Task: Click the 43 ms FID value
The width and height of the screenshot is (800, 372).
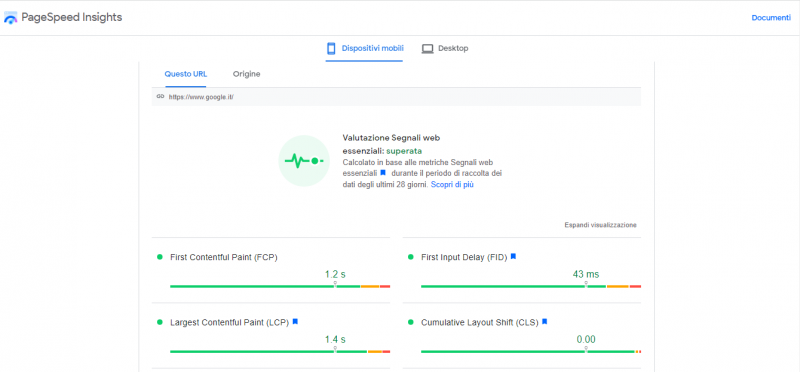Action: (x=586, y=275)
